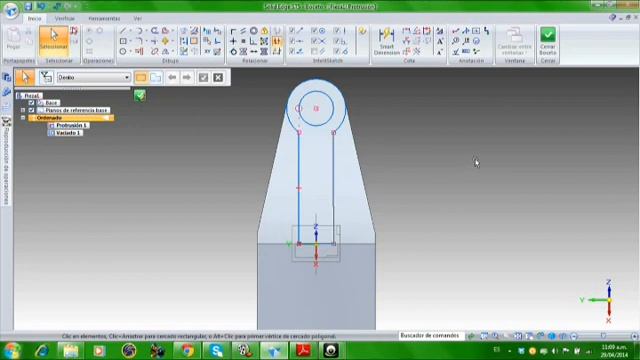Collapse the Ordenado tree node
Screen dimensions: 640x360
tap(23, 118)
